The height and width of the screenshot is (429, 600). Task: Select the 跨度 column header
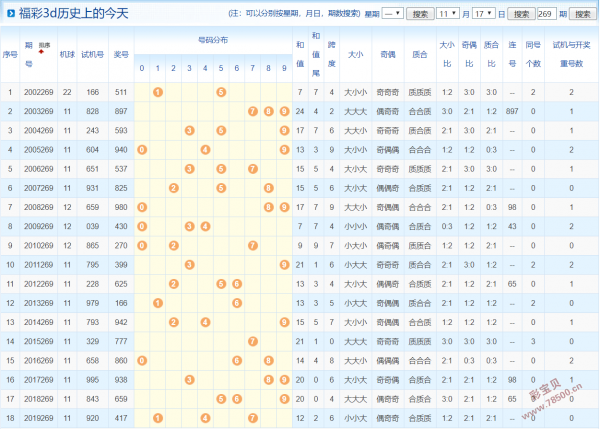[331, 54]
